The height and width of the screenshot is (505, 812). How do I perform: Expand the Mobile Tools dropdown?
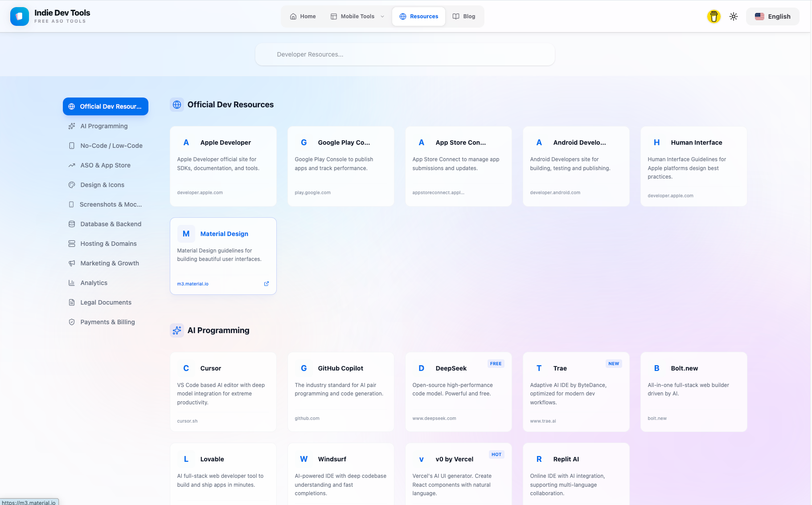[357, 16]
